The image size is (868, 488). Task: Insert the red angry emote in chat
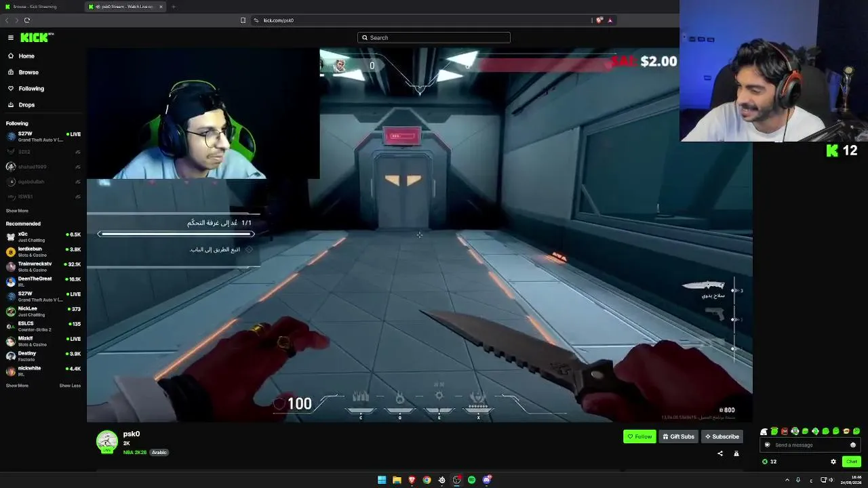click(x=785, y=432)
